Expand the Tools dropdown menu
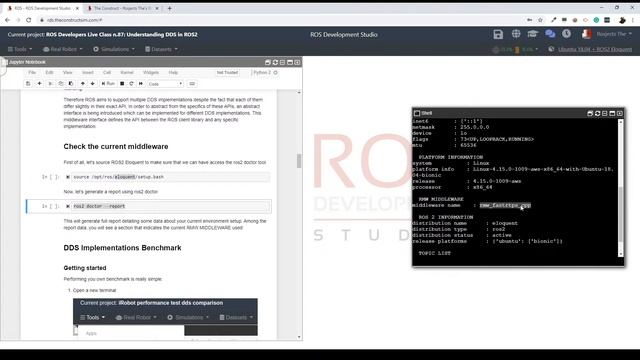The width and height of the screenshot is (640, 360). [x=20, y=49]
